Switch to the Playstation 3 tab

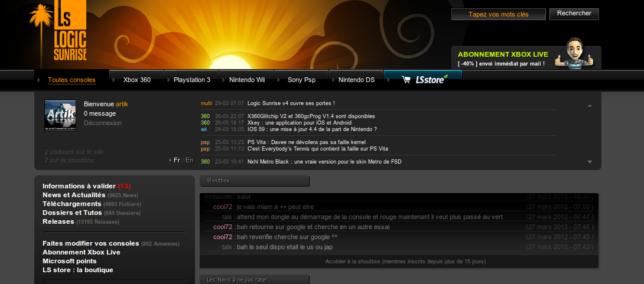pos(191,80)
